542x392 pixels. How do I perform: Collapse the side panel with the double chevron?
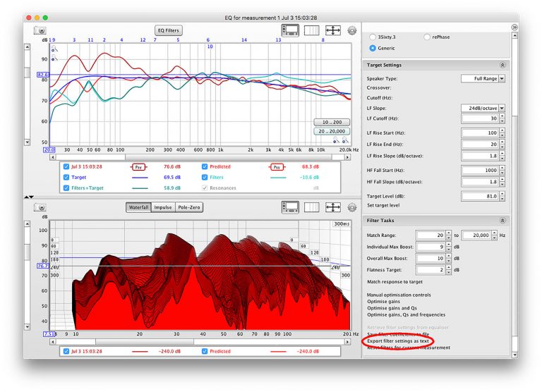click(514, 27)
